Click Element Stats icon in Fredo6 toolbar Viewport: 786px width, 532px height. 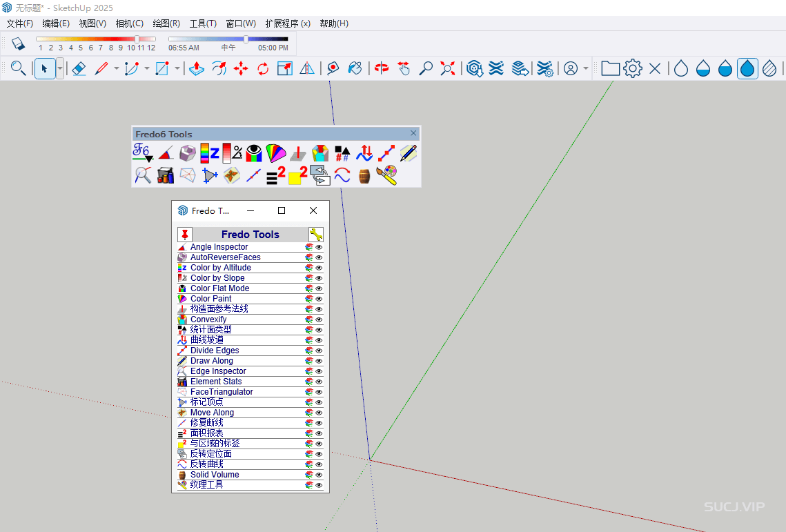pos(166,175)
